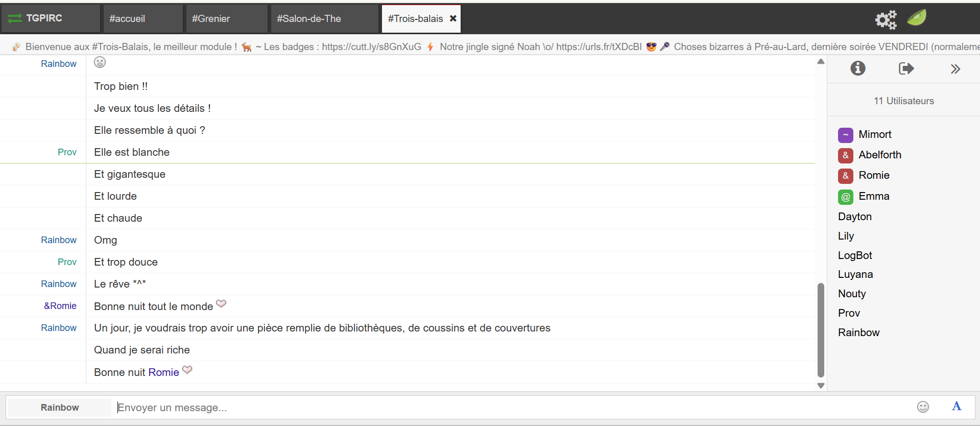Click message Je veux tous les détails !

tap(152, 108)
